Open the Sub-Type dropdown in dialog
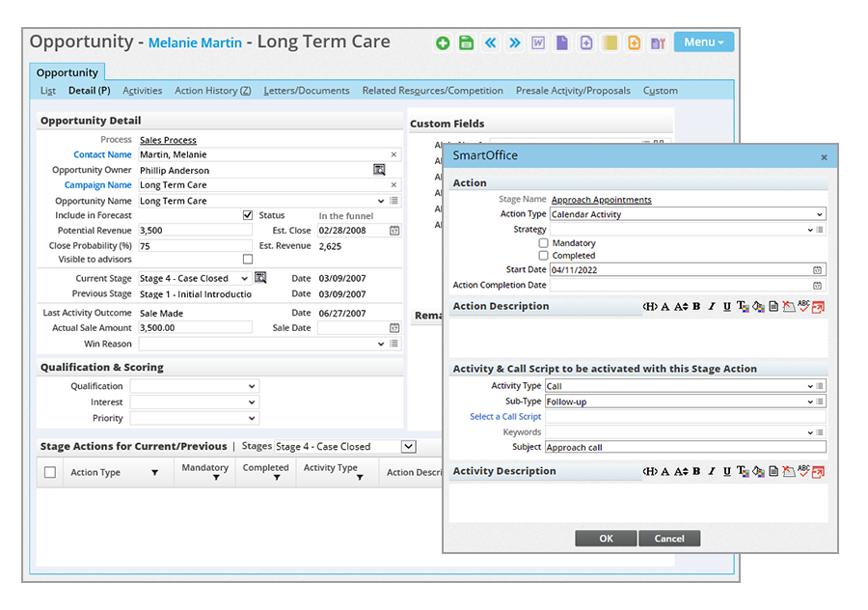 coord(810,402)
